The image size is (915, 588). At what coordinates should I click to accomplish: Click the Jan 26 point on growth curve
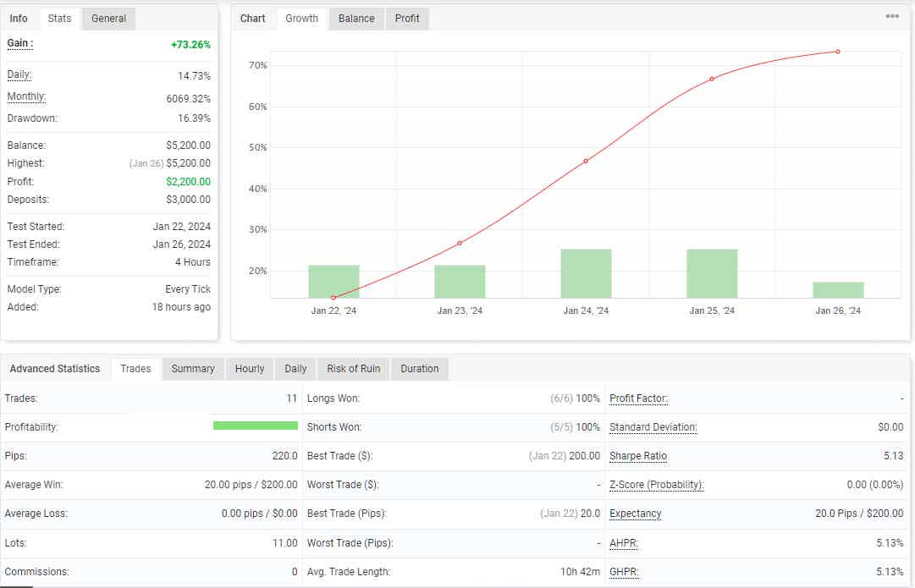pyautogui.click(x=838, y=51)
